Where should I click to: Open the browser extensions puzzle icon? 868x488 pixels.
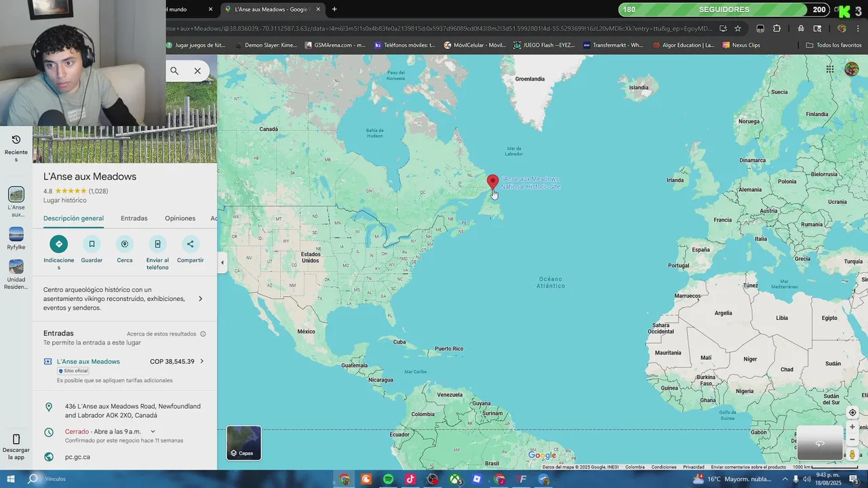776,28
